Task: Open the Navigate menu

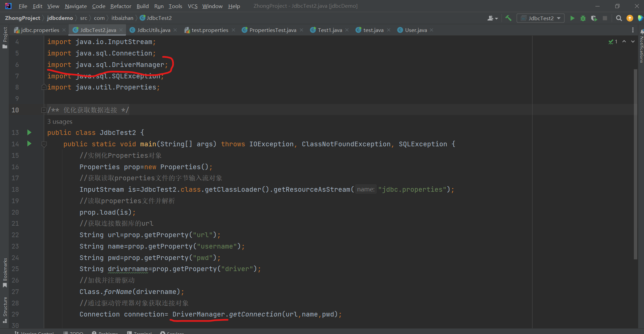Action: point(76,6)
